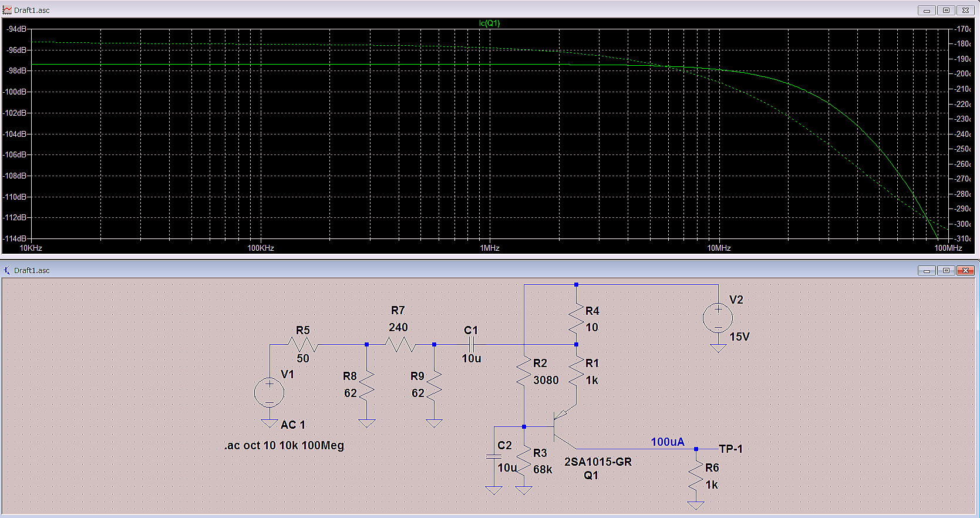Maximize the waveform plot window

(946, 10)
